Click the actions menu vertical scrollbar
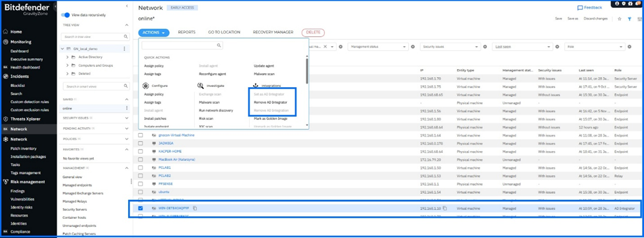The height and width of the screenshot is (238, 644). tap(306, 71)
